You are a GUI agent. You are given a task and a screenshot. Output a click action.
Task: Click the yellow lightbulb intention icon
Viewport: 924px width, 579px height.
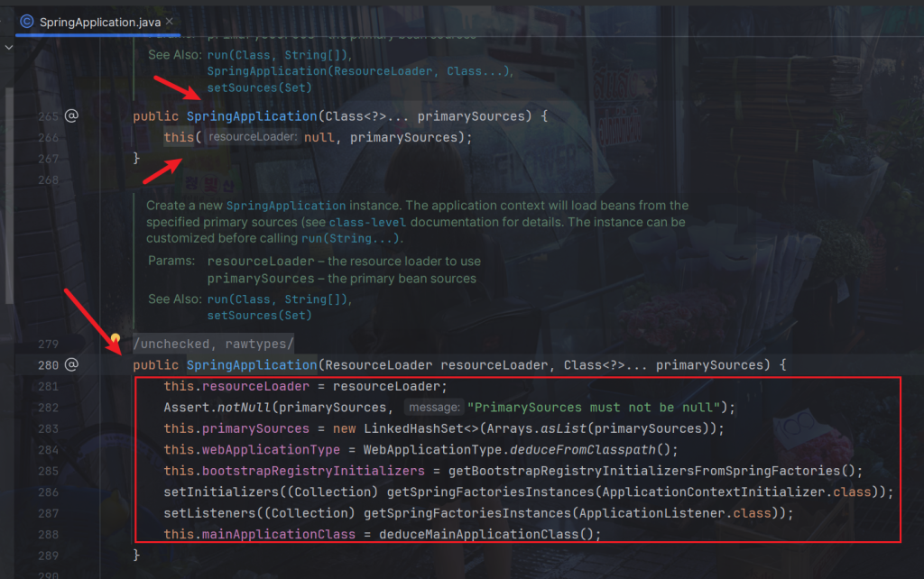point(115,339)
